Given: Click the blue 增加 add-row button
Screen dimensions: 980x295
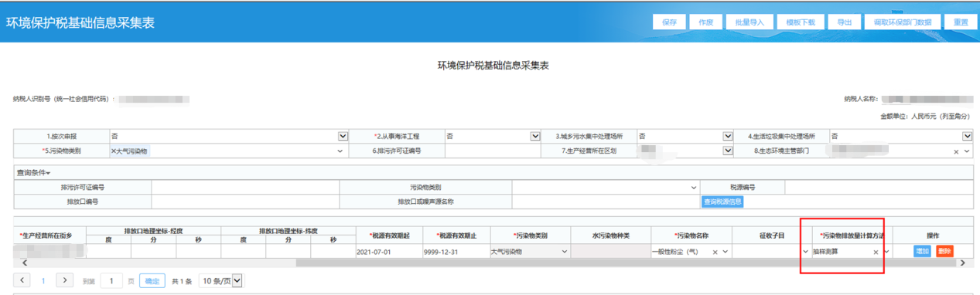Looking at the screenshot, I should coord(922,251).
